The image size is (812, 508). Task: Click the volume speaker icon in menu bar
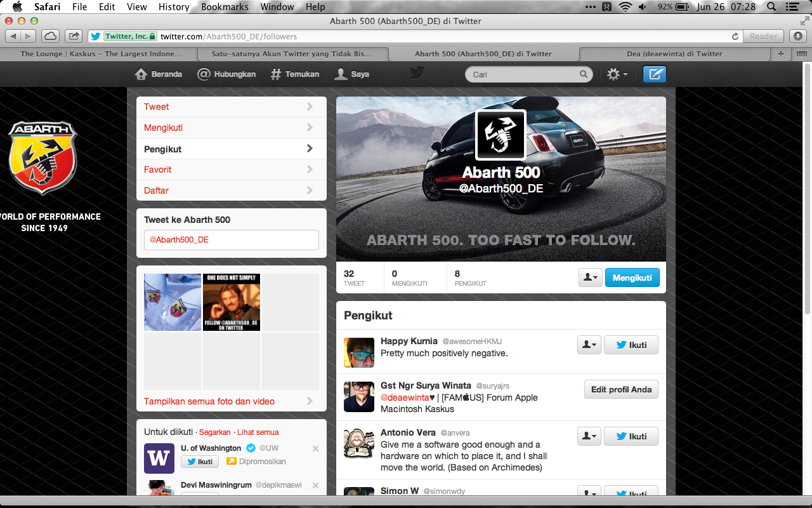coord(643,7)
